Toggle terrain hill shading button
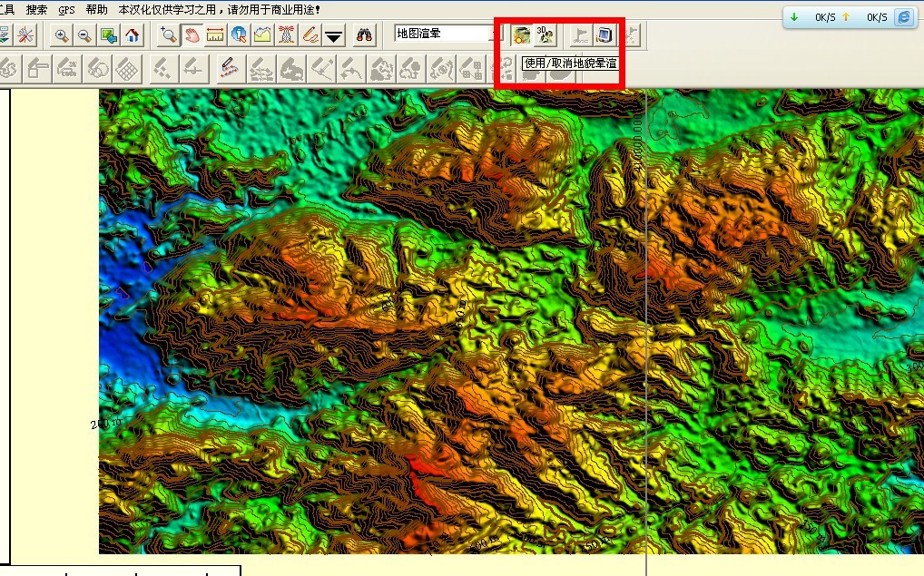Viewport: 924px width, 576px height. (521, 35)
